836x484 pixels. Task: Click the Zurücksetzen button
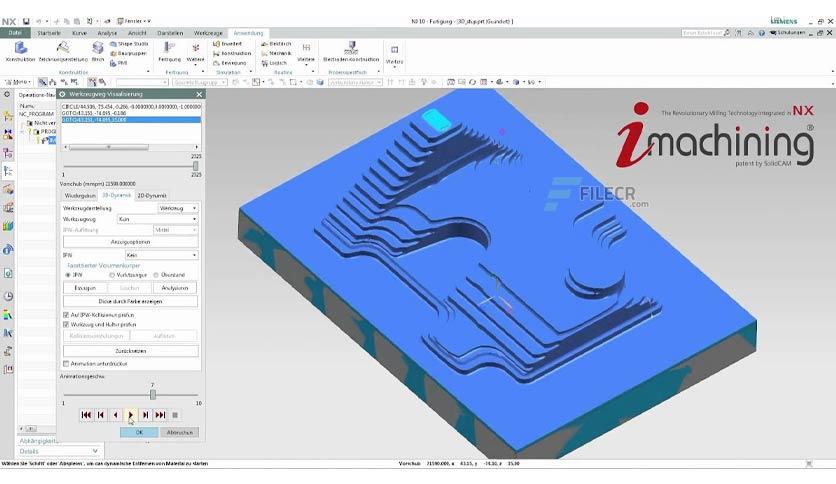point(131,351)
